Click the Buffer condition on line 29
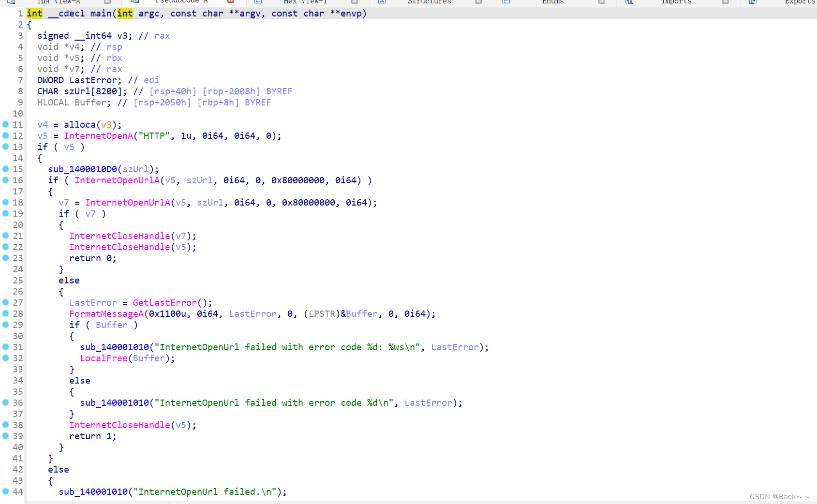 click(x=112, y=325)
